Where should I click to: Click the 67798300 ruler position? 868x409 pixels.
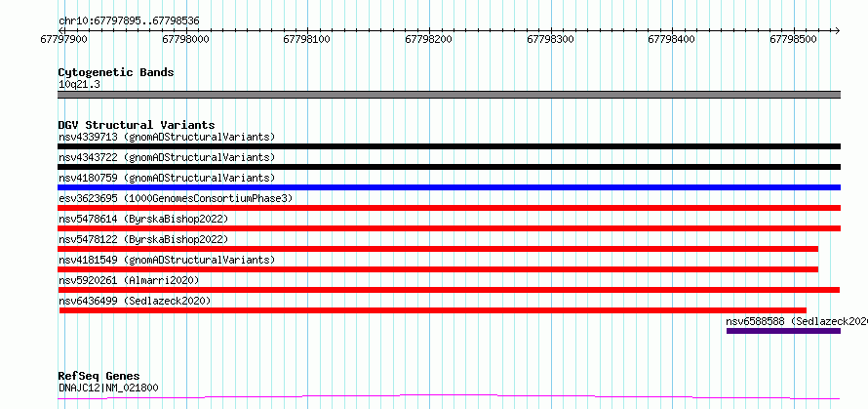coord(550,40)
